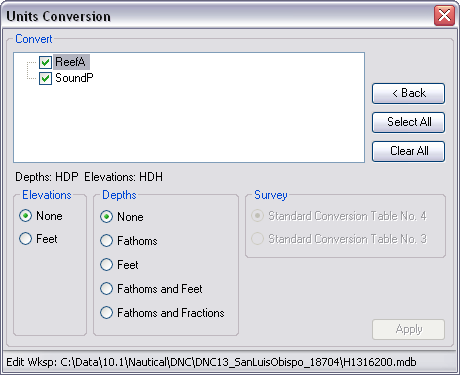Select the ReefA tree item label
The width and height of the screenshot is (460, 375).
(71, 62)
